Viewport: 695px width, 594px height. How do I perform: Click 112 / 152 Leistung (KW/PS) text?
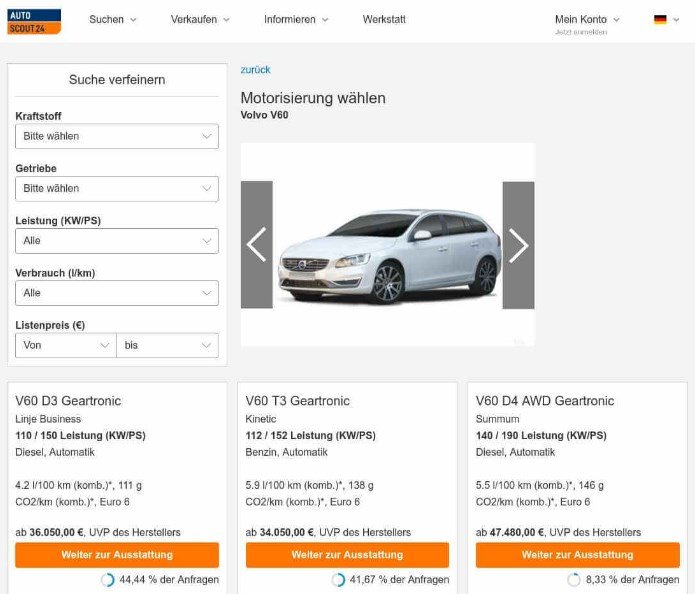pos(310,435)
